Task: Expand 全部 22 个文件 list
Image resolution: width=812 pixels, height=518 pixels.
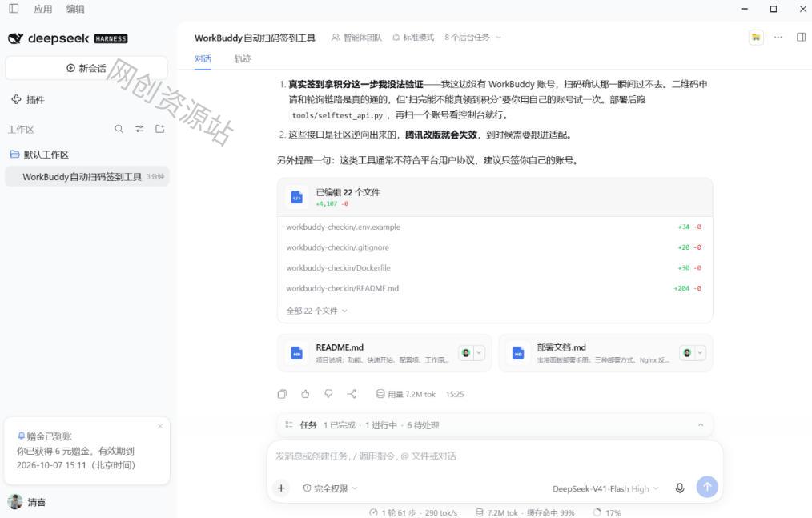Action: [316, 311]
